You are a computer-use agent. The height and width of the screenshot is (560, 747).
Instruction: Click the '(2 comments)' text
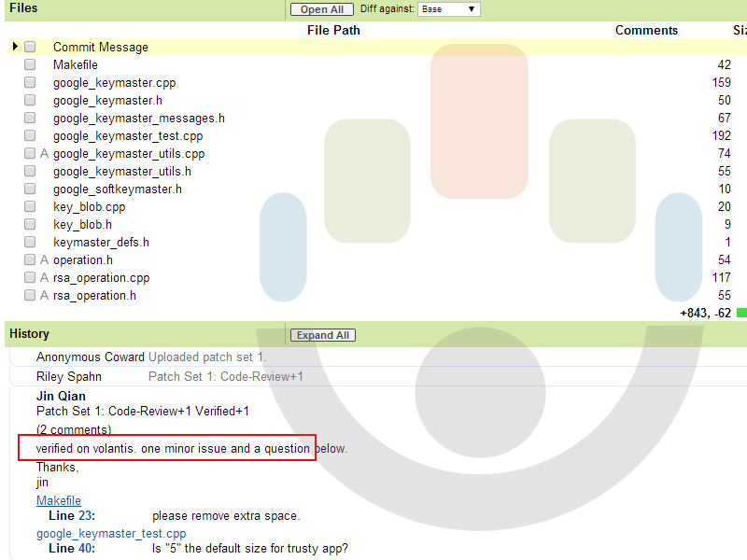[74, 430]
